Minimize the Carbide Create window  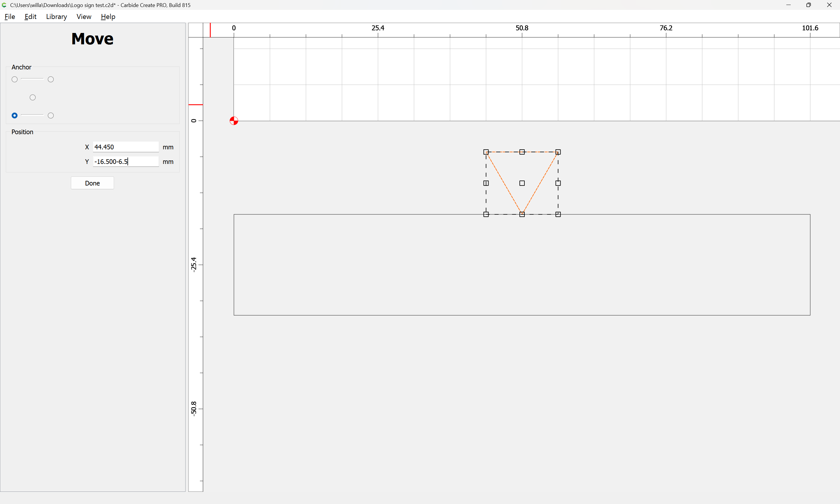(x=788, y=5)
